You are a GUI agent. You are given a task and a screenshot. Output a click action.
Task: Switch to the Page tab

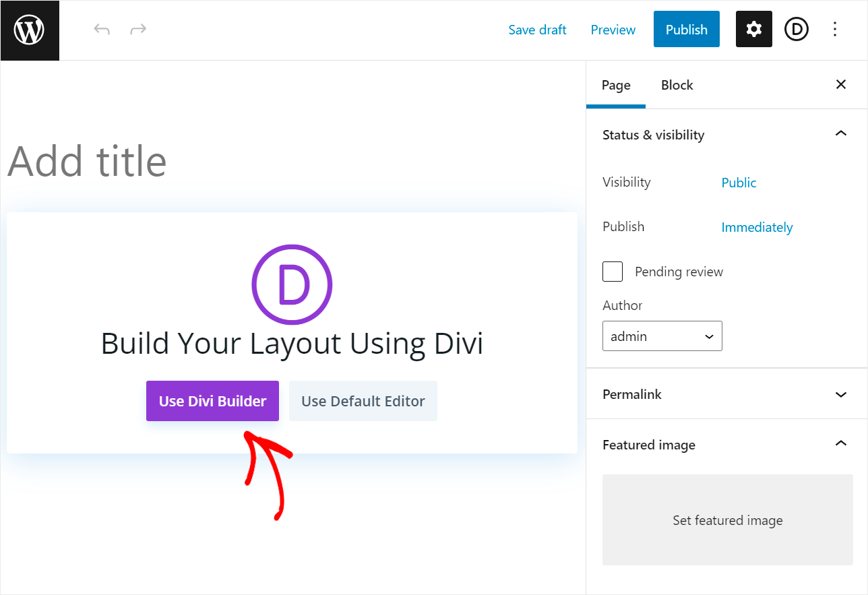pyautogui.click(x=616, y=85)
